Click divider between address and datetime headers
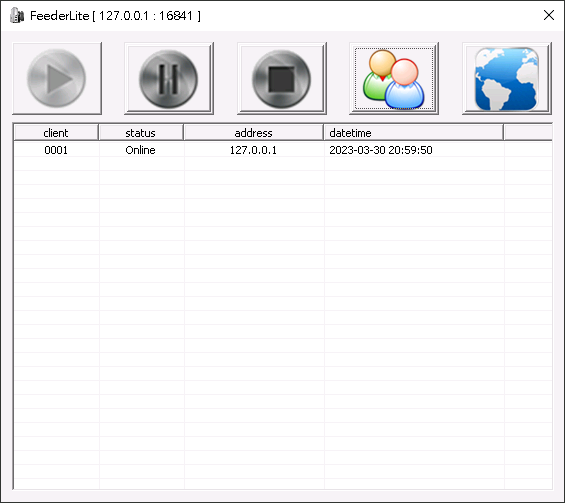This screenshot has width=565, height=503. pos(324,133)
